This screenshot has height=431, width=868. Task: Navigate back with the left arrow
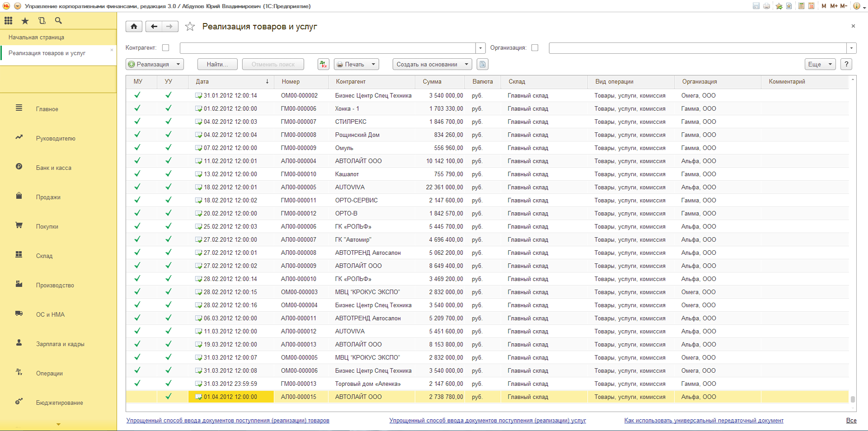pyautogui.click(x=154, y=27)
